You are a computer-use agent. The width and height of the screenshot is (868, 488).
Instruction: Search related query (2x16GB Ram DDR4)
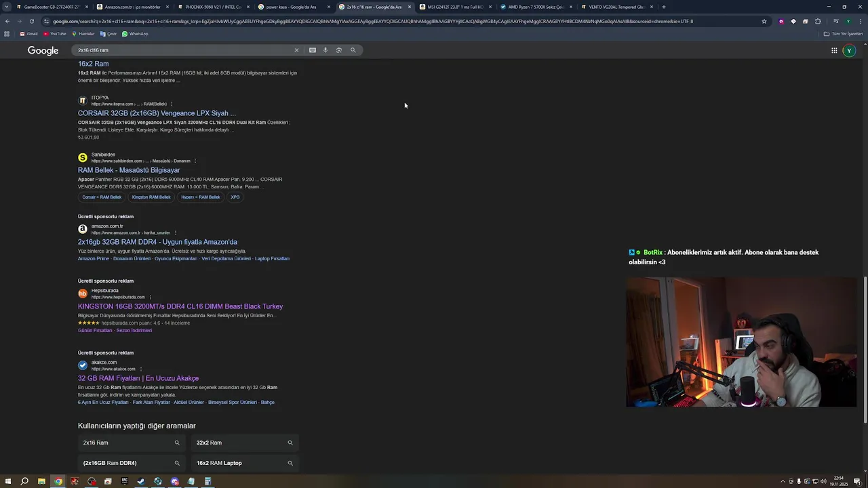tap(132, 463)
